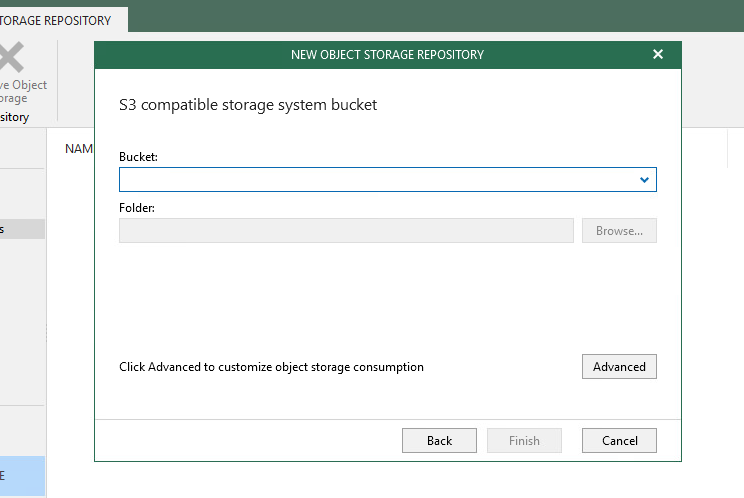This screenshot has height=498, width=744.
Task: Click the dialog title bar text
Action: coord(387,54)
